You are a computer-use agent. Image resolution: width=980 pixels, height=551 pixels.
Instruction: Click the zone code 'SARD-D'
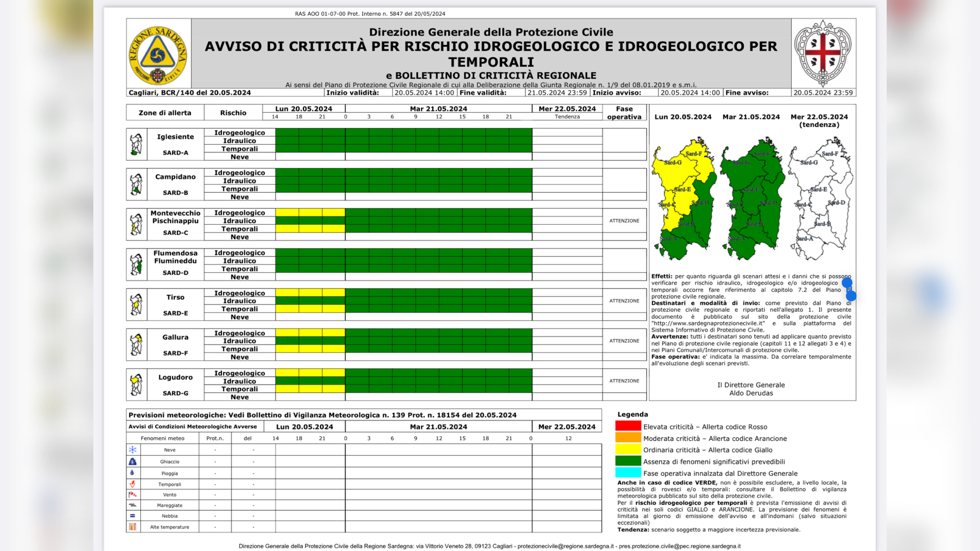tap(175, 273)
